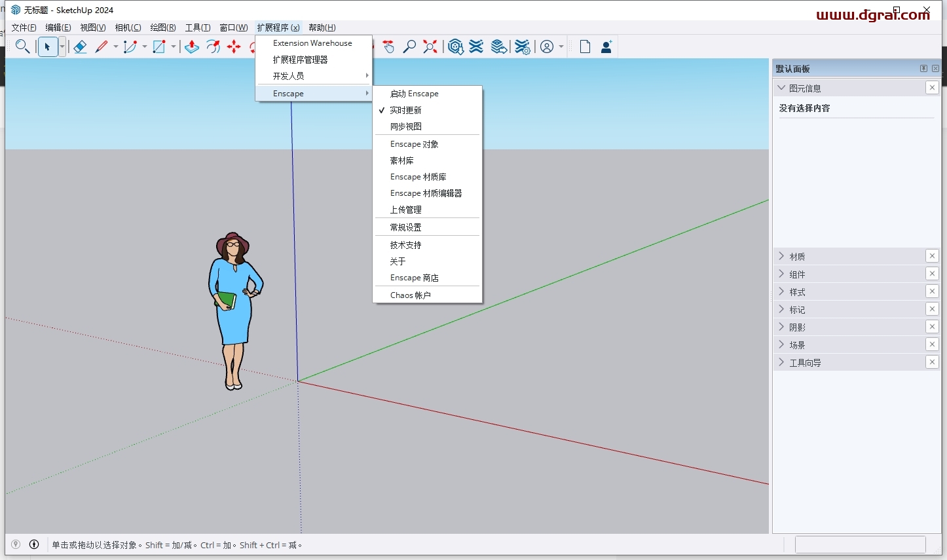Open the 开发人员 submenu
947x560 pixels.
click(x=314, y=76)
